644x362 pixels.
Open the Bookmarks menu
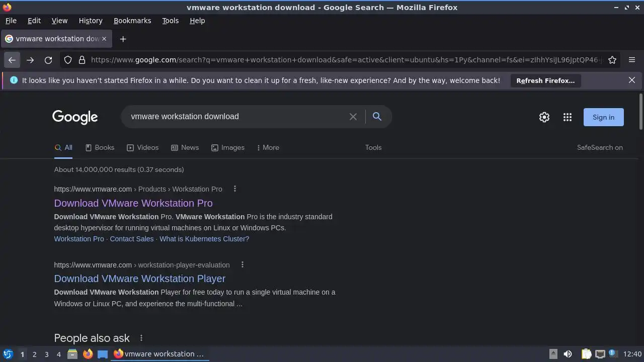tap(132, 21)
